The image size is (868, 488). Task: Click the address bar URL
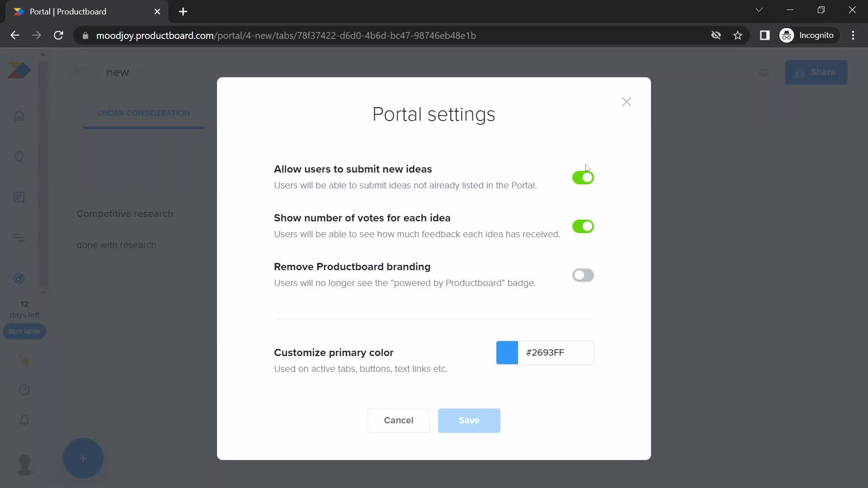point(286,35)
